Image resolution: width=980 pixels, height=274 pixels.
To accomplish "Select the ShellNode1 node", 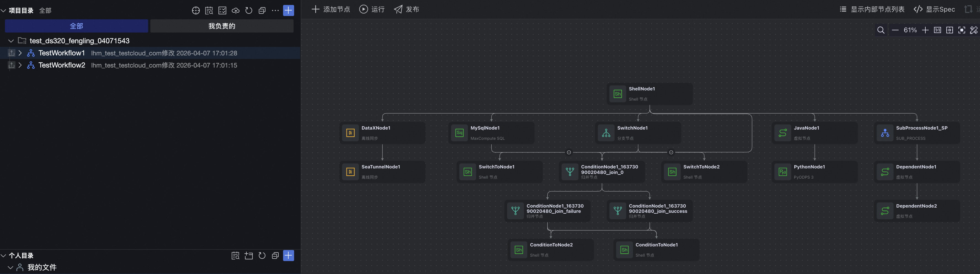I will 650,93.
